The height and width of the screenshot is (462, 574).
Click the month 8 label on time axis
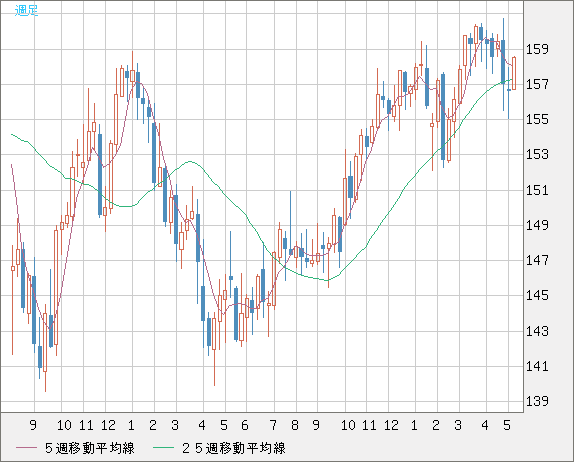pyautogui.click(x=295, y=425)
